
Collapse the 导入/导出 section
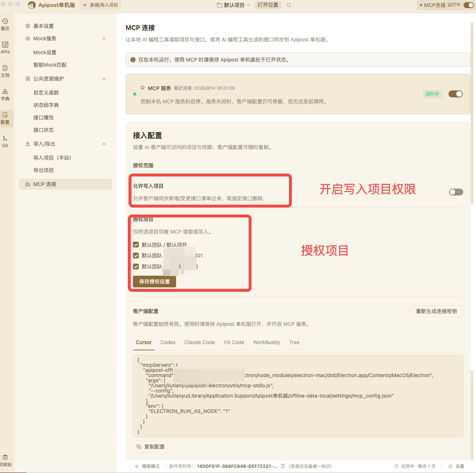click(104, 144)
